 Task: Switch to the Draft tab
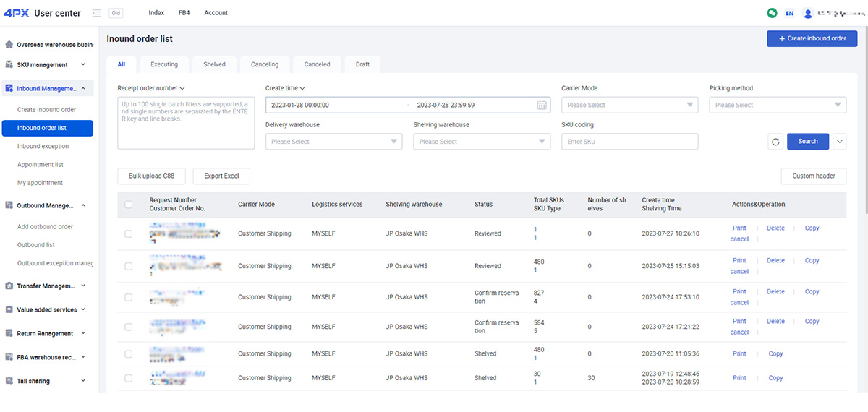click(x=362, y=64)
